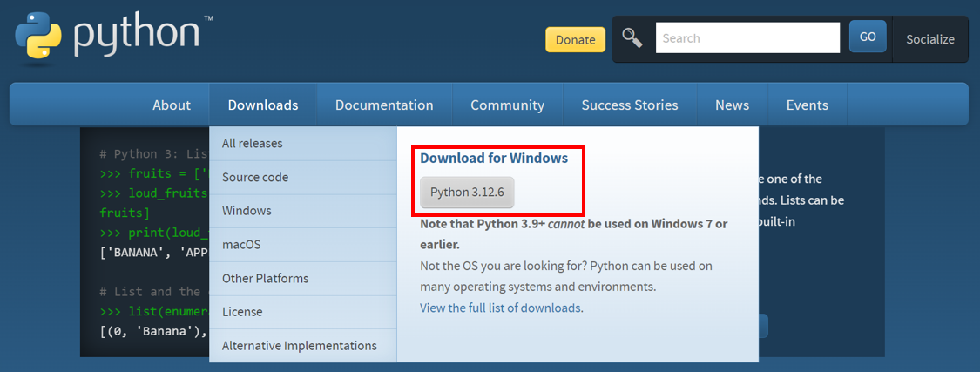The height and width of the screenshot is (372, 980).
Task: Open the Socialize menu
Action: point(929,39)
